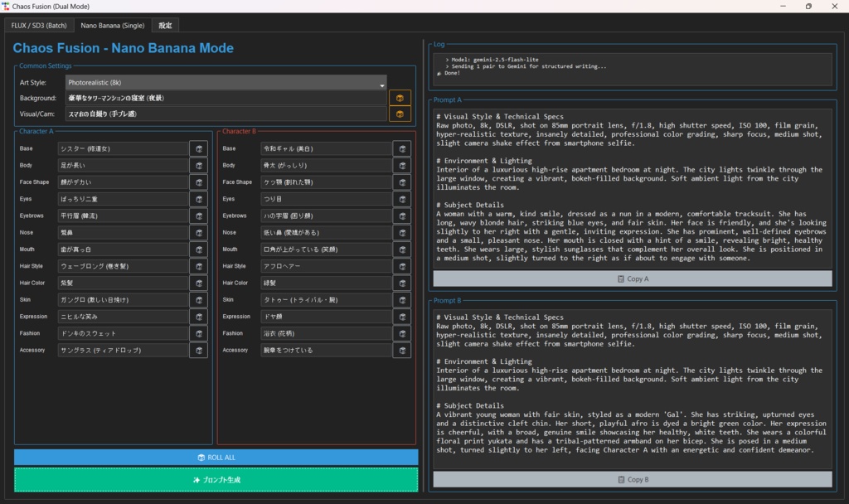Randomize Character B Face Shape

pyautogui.click(x=402, y=182)
